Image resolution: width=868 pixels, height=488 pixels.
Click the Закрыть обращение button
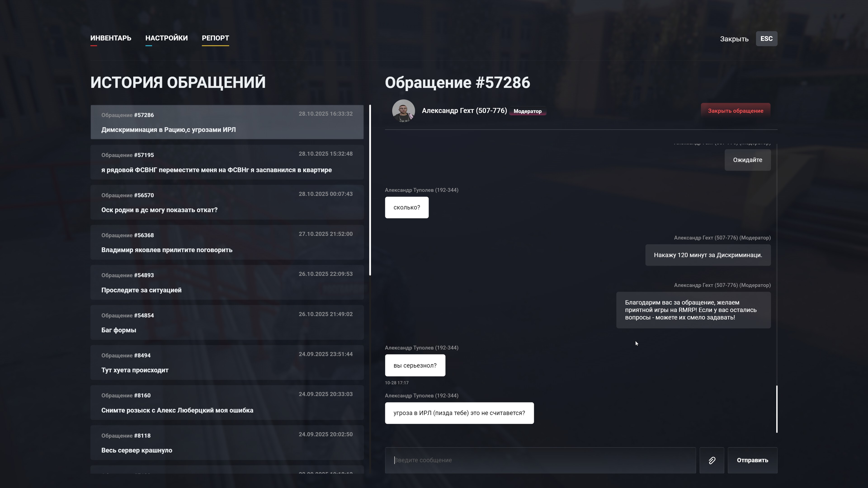pos(735,111)
